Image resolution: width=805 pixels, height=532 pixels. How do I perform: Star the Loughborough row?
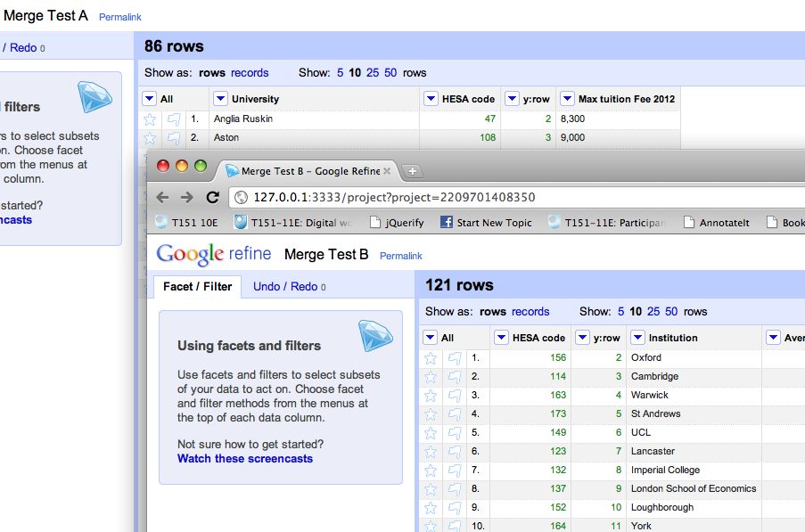(431, 508)
